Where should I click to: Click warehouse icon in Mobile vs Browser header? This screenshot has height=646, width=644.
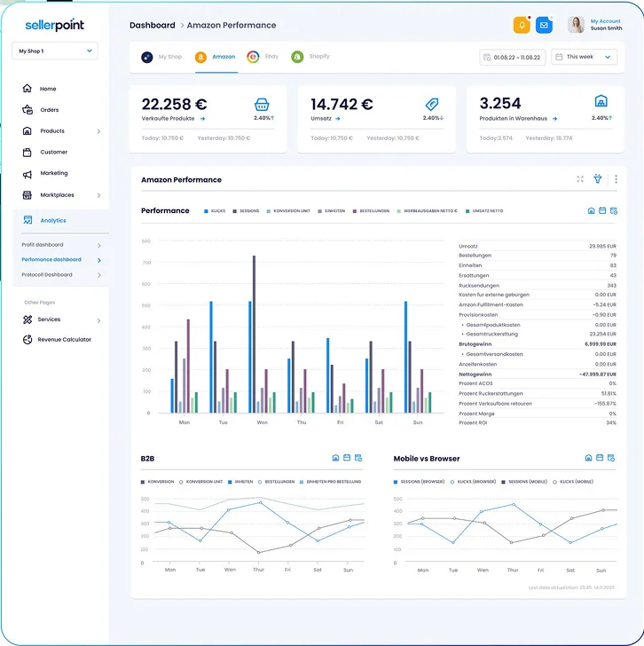point(588,458)
